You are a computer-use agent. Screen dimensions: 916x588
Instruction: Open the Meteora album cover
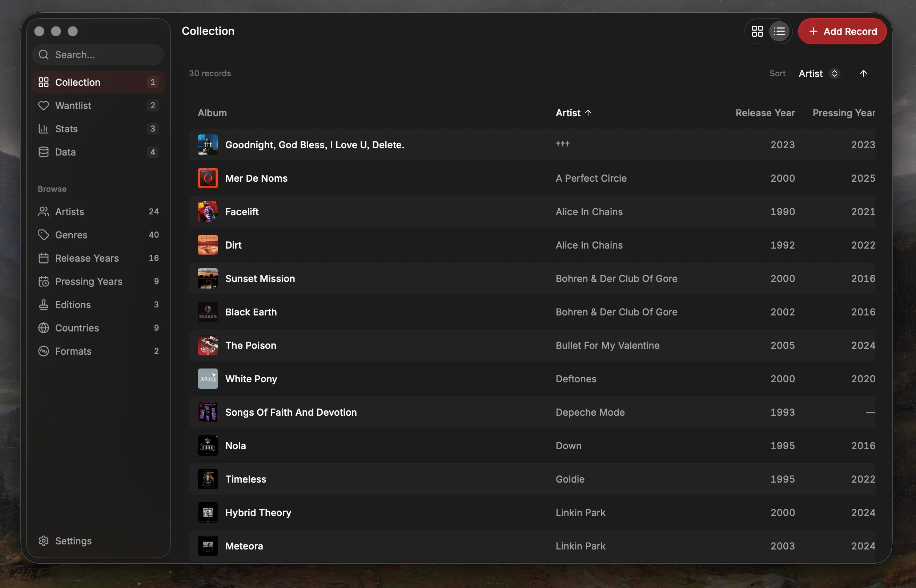tap(208, 546)
